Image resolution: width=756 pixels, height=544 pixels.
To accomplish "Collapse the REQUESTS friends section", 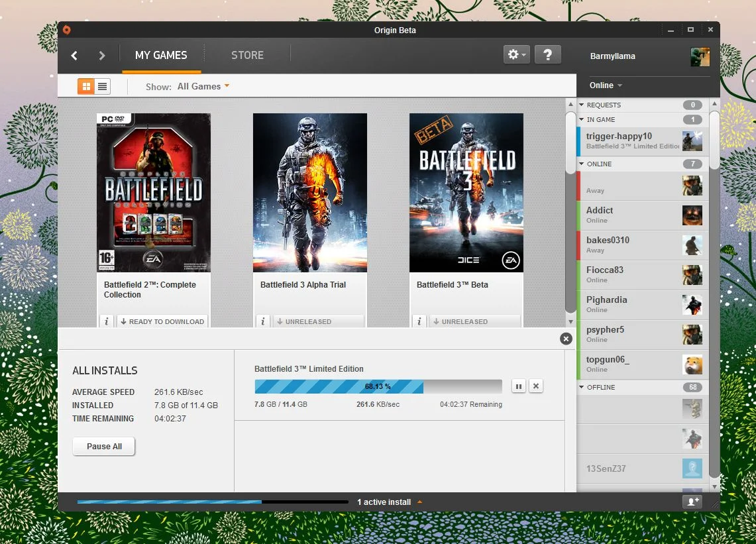I will pyautogui.click(x=582, y=105).
